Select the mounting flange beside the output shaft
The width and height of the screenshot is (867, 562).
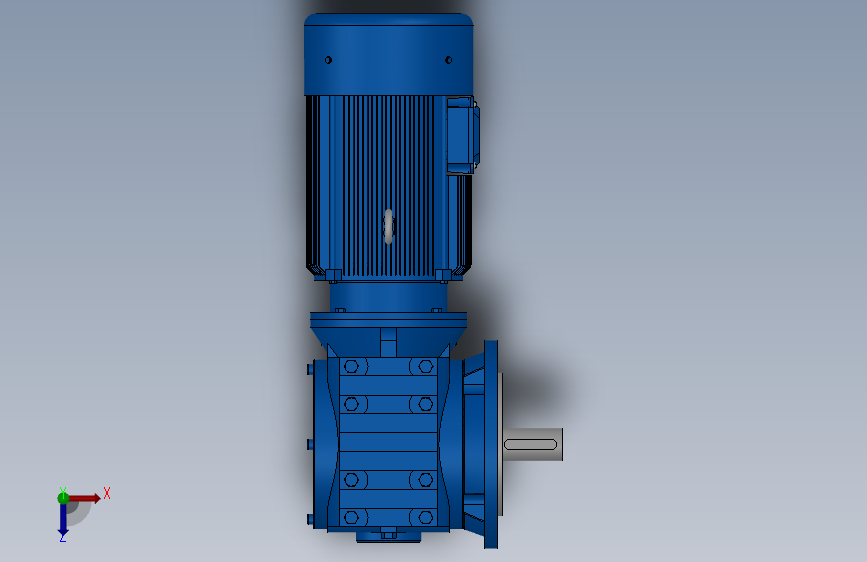click(490, 444)
